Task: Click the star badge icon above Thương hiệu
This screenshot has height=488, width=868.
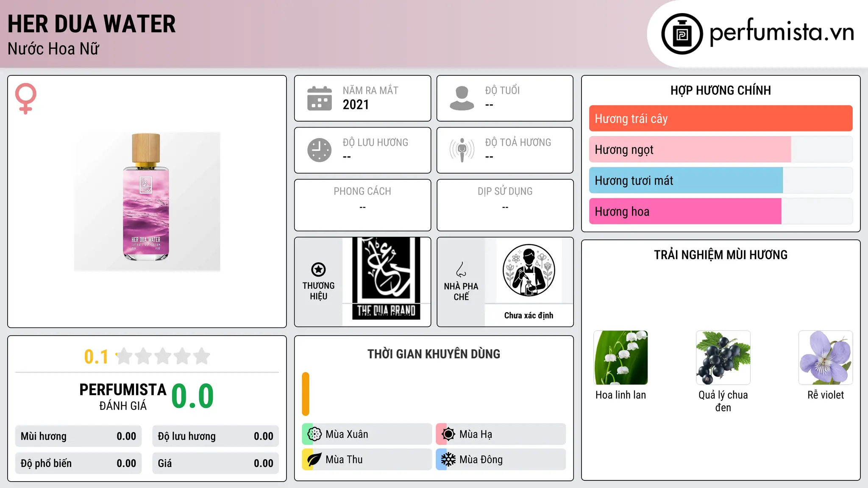Action: click(318, 269)
